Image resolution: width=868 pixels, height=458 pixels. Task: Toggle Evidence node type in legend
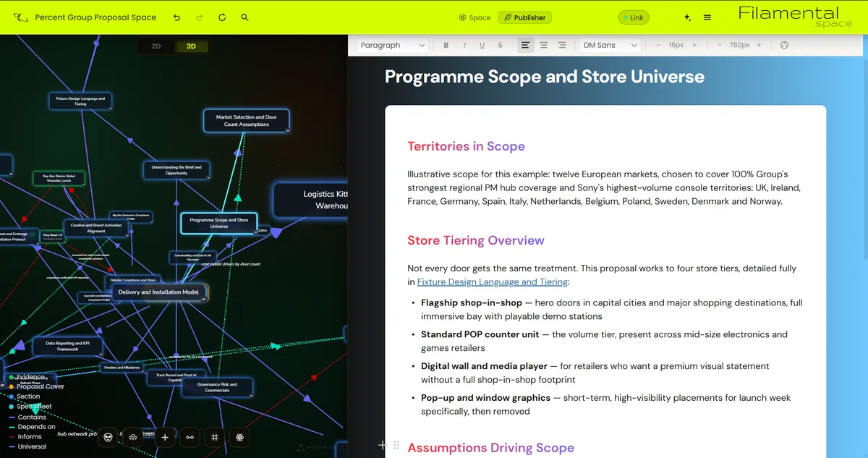coord(27,377)
